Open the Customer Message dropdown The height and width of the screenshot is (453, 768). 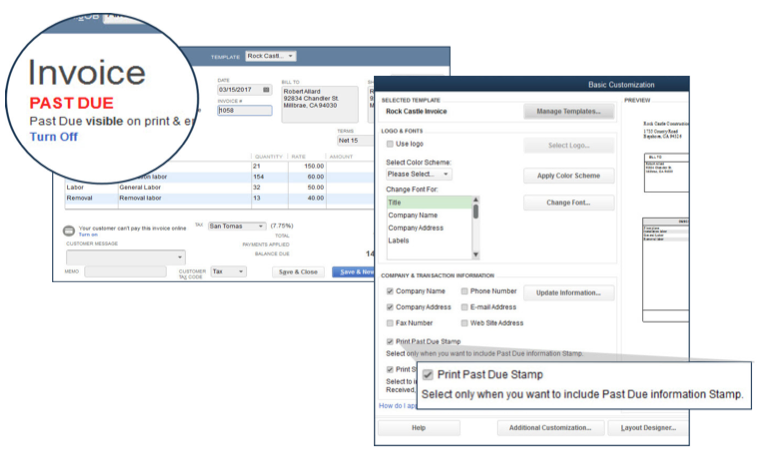point(126,257)
